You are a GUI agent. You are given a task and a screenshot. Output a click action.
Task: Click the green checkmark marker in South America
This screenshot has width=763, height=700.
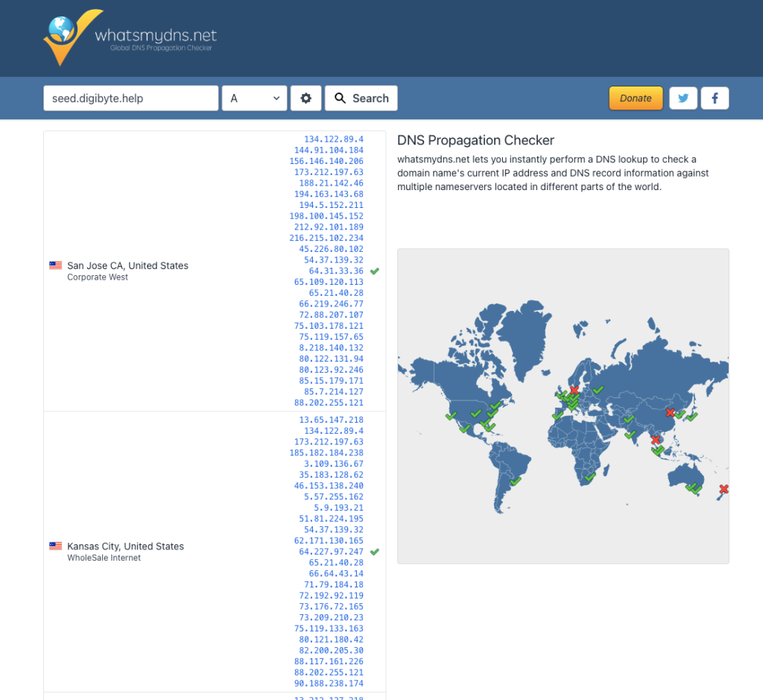pyautogui.click(x=516, y=482)
